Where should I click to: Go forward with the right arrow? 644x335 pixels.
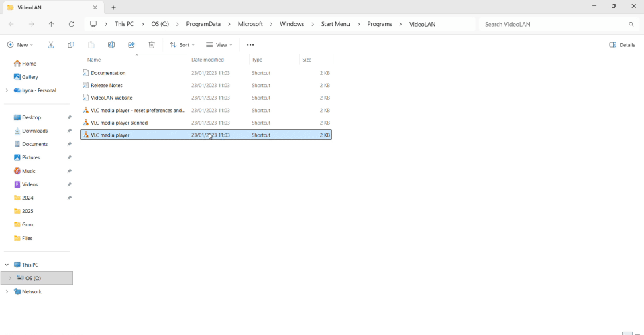(x=32, y=24)
